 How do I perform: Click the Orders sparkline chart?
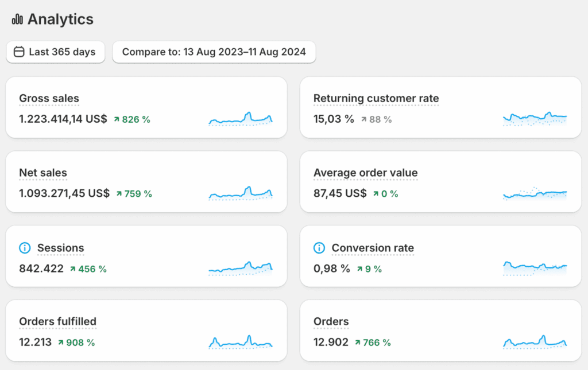(535, 342)
